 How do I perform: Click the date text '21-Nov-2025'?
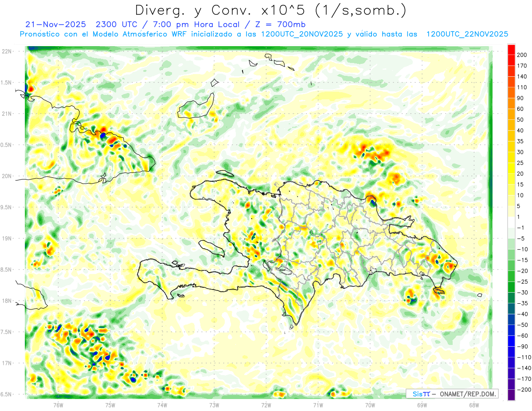pos(57,24)
